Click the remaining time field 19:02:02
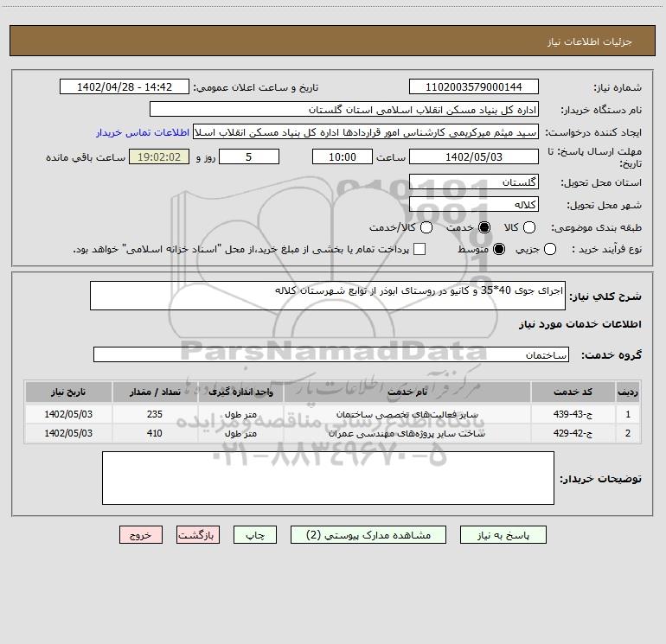 pyautogui.click(x=159, y=157)
